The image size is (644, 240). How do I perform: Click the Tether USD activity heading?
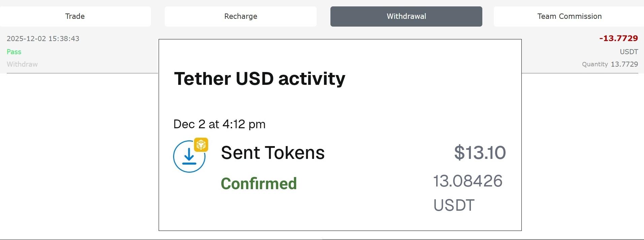[x=259, y=79]
